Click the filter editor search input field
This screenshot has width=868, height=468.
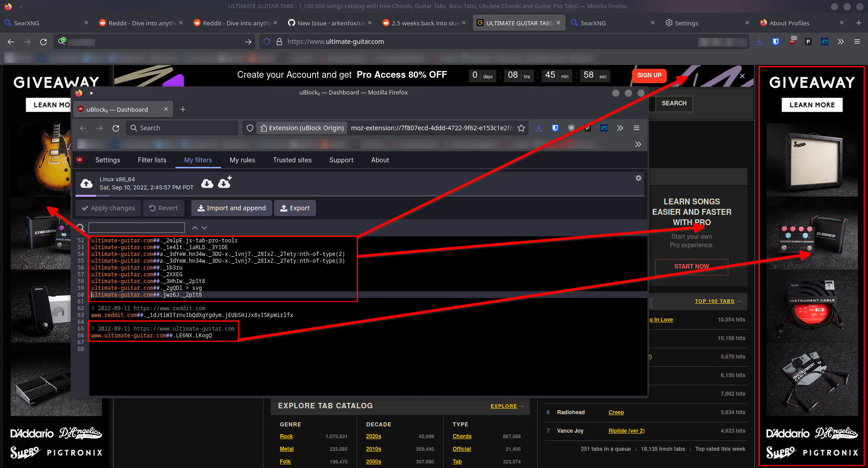pos(137,227)
